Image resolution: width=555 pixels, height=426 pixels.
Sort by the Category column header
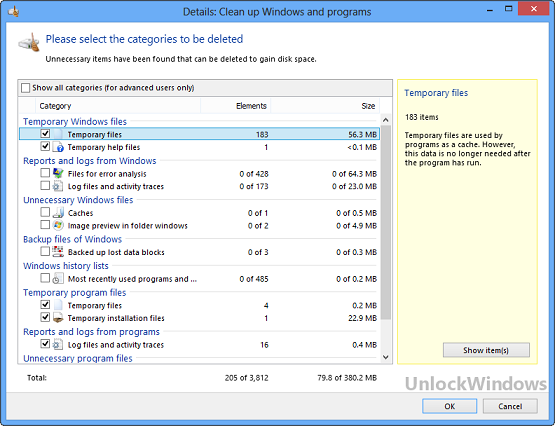[118, 106]
